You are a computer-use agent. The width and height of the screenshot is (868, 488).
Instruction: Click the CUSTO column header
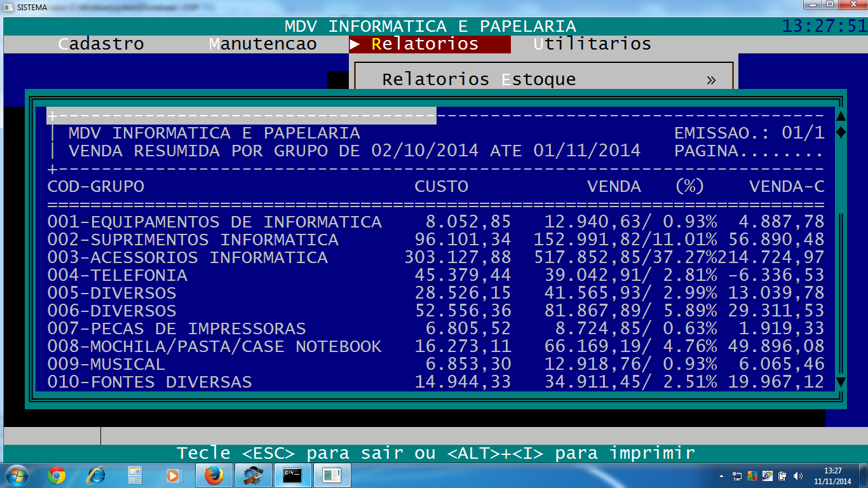(442, 187)
